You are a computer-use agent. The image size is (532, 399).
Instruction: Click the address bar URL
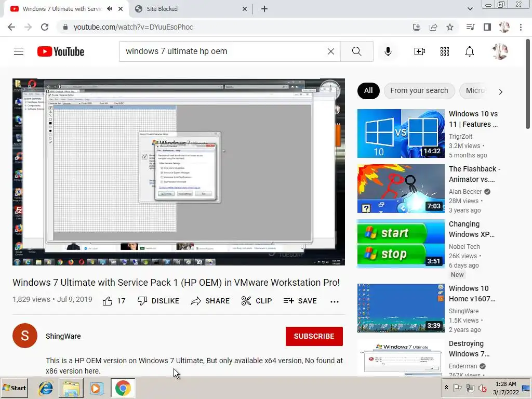pos(133,27)
